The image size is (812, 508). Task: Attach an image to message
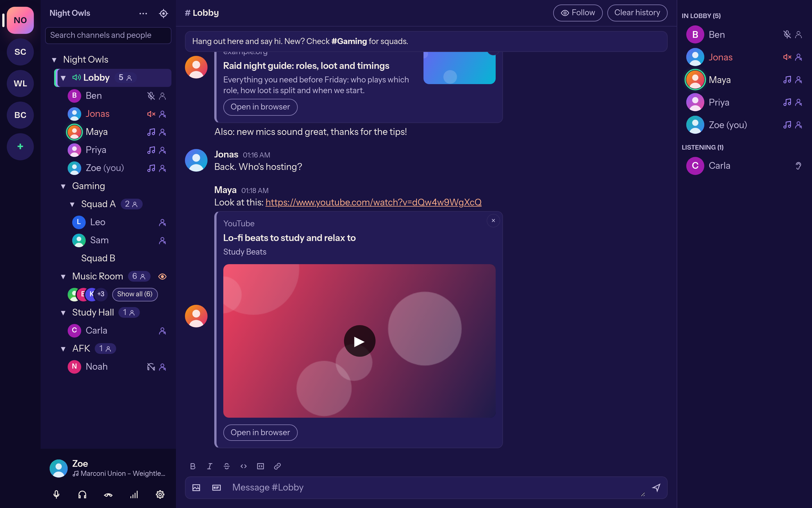tap(196, 487)
